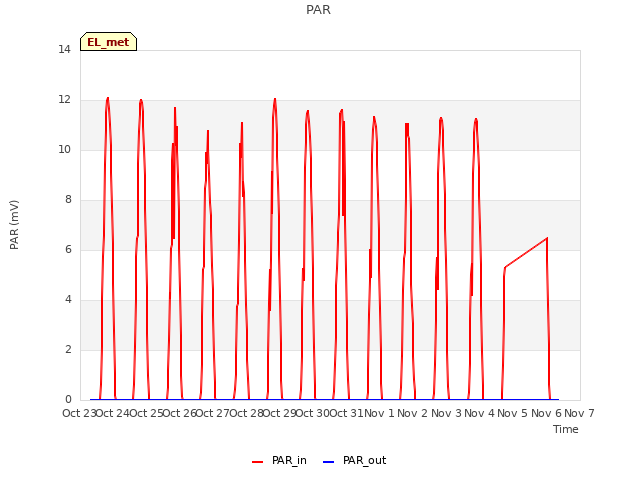The height and width of the screenshot is (480, 640).
Task: Click the y-axis tick value 8
Action: [68, 200]
